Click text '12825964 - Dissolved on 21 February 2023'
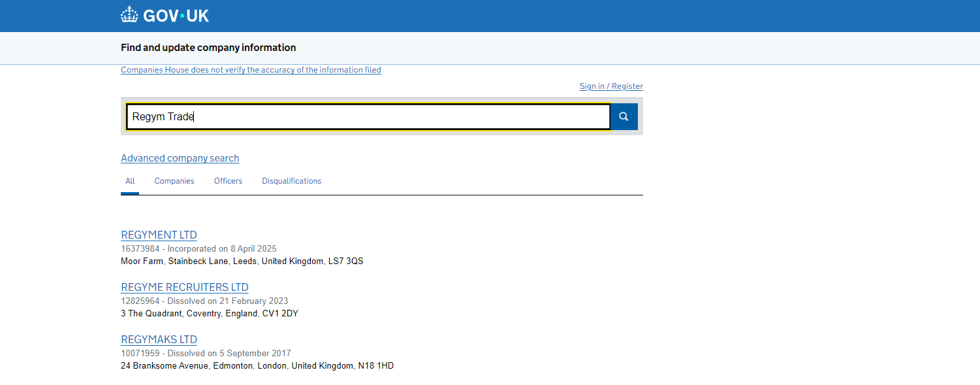Screen dimensions: 980x385 pyautogui.click(x=204, y=301)
